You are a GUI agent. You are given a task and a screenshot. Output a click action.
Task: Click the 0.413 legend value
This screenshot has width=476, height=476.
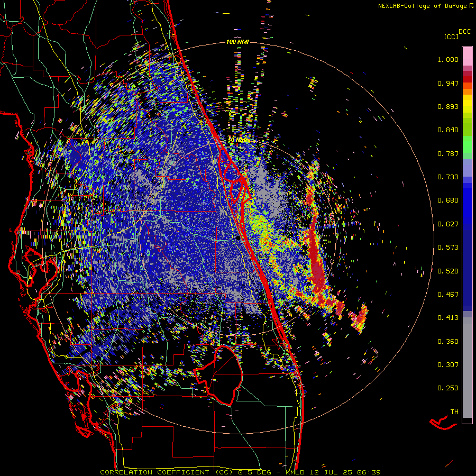tap(448, 318)
